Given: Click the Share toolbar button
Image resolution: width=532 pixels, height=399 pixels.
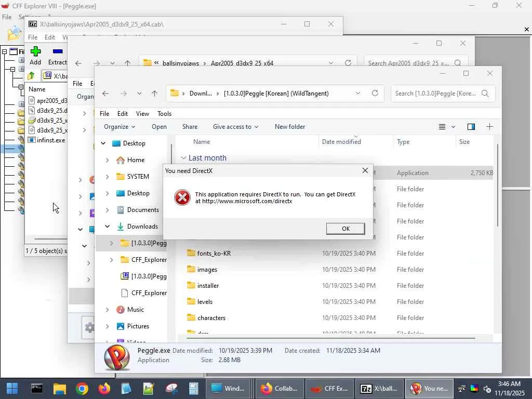Looking at the screenshot, I should point(190,127).
